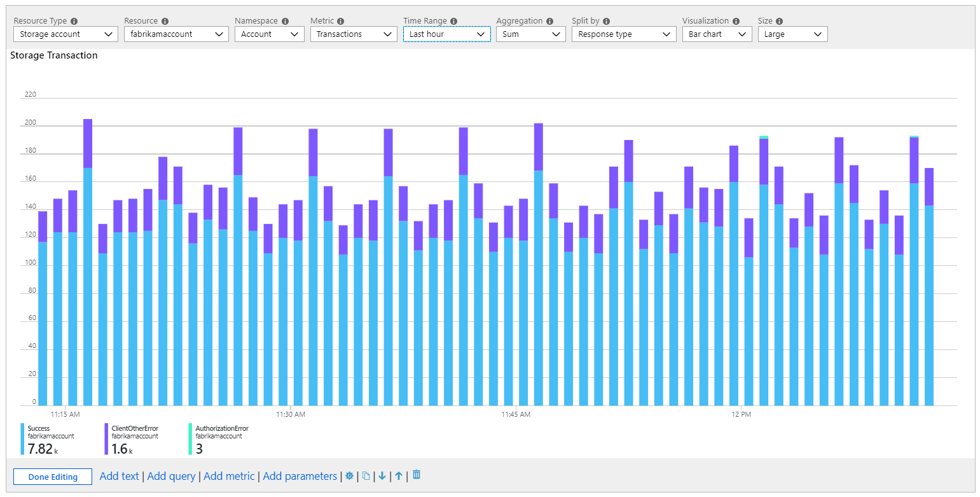
Task: Click the Add parameters link
Action: (300, 476)
